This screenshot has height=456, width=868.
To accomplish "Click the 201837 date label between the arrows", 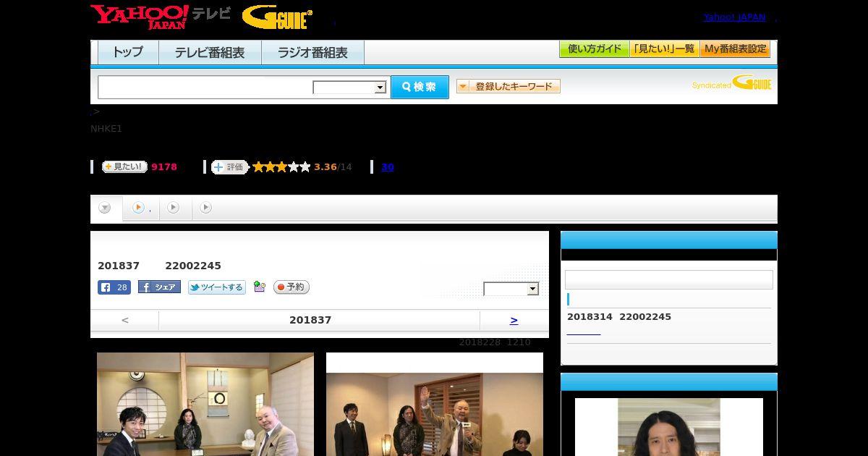I will 310,320.
